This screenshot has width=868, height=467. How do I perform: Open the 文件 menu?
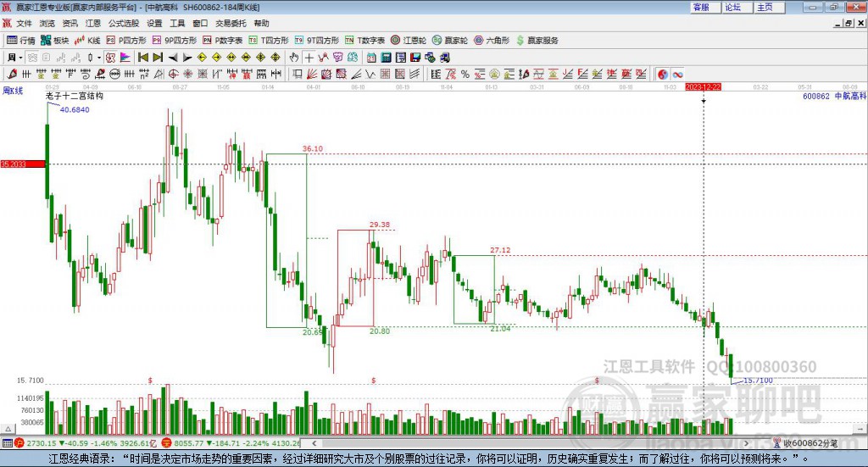[25, 23]
